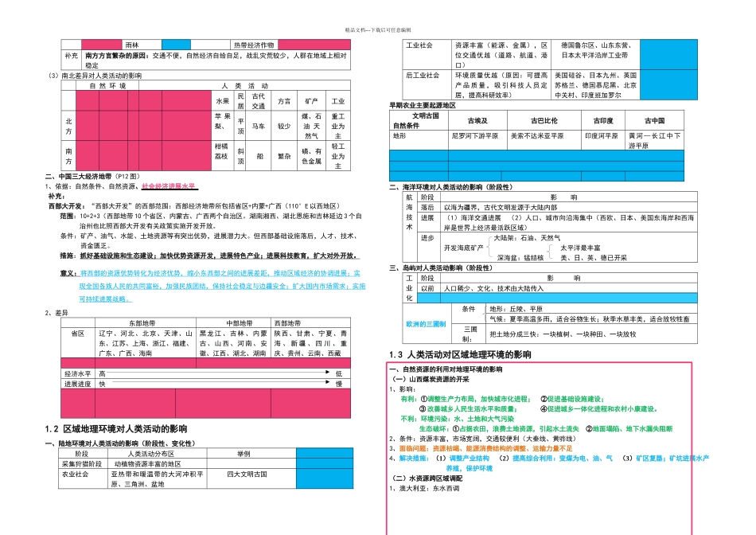Click the blue text "欧洲的三圃制"
The image size is (756, 535).
[426, 324]
